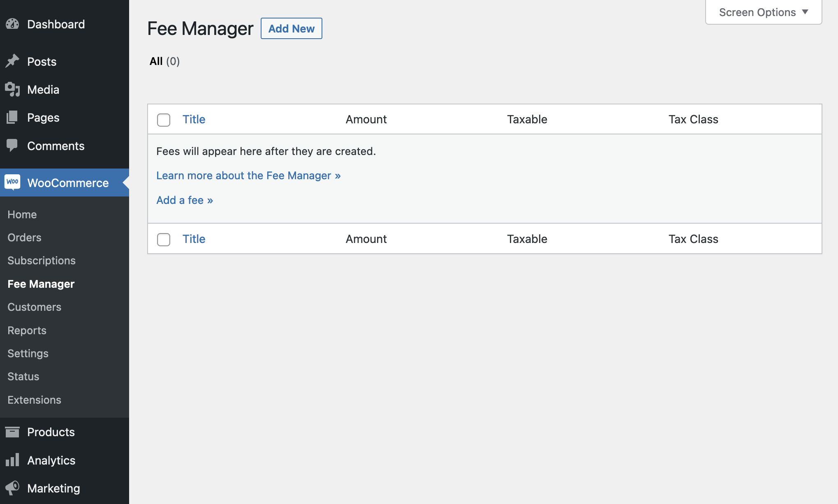Check the select-all box in table footer
The height and width of the screenshot is (504, 838).
pyautogui.click(x=164, y=239)
